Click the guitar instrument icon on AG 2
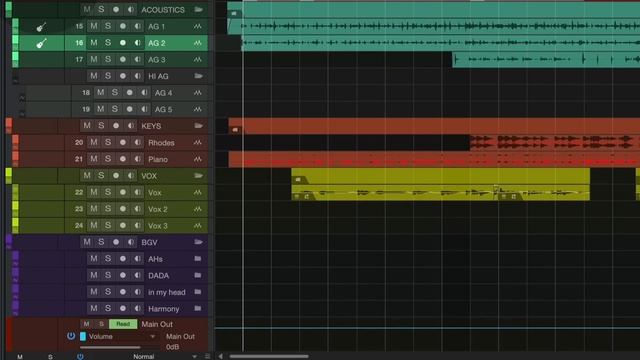Viewport: 640px width, 360px height. tap(41, 43)
